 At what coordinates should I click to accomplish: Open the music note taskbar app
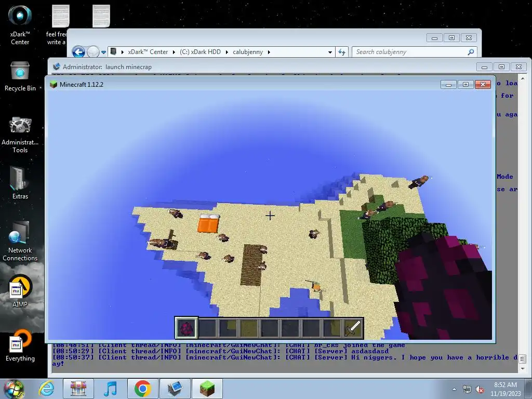click(x=110, y=389)
